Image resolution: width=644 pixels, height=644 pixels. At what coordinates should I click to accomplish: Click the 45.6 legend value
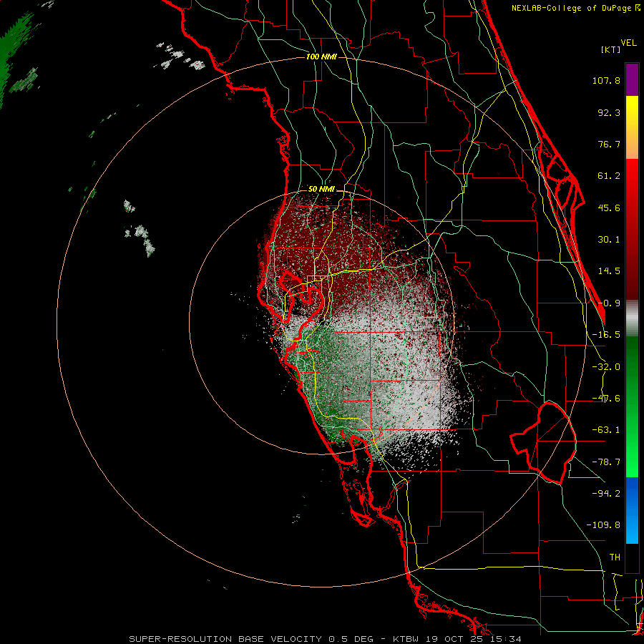[x=609, y=208]
